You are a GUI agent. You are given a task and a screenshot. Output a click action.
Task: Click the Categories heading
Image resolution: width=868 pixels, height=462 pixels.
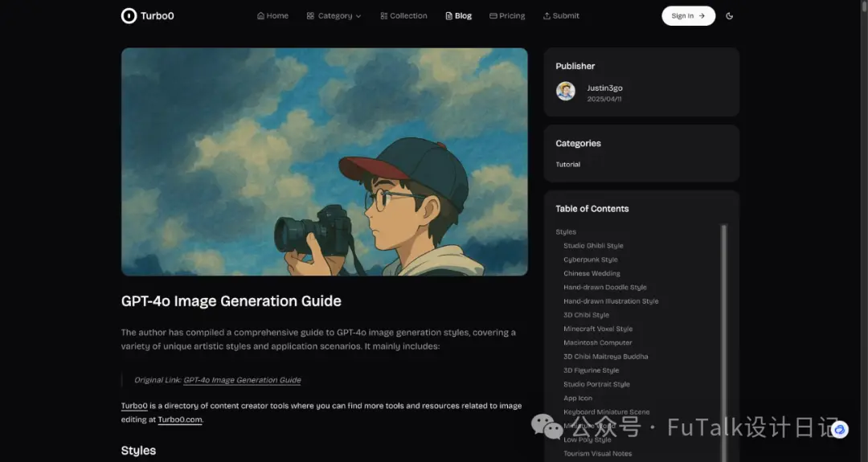point(579,143)
